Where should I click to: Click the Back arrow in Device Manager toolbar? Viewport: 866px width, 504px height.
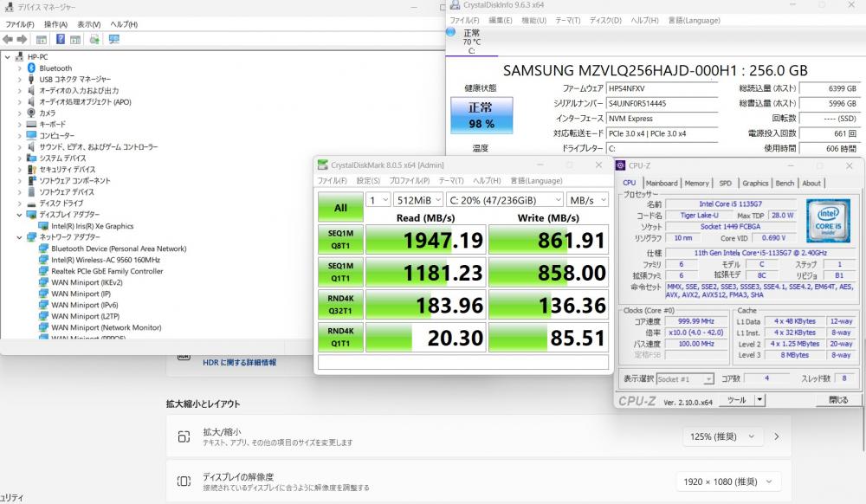click(x=8, y=39)
